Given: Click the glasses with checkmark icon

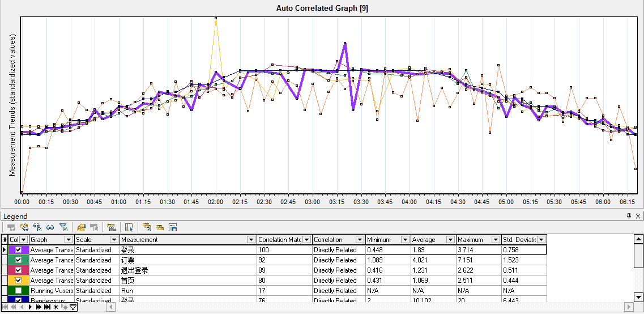Looking at the screenshot, I should click(x=37, y=227).
